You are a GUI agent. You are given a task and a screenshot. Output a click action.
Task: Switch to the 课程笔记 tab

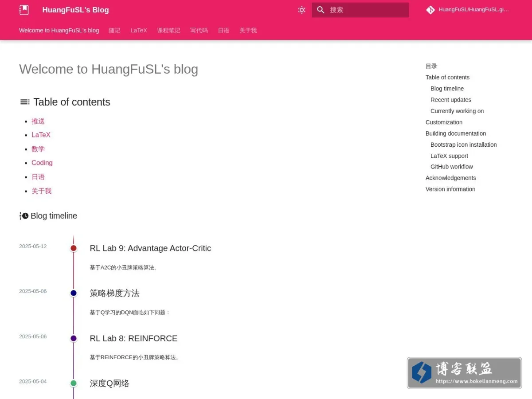[x=168, y=31]
